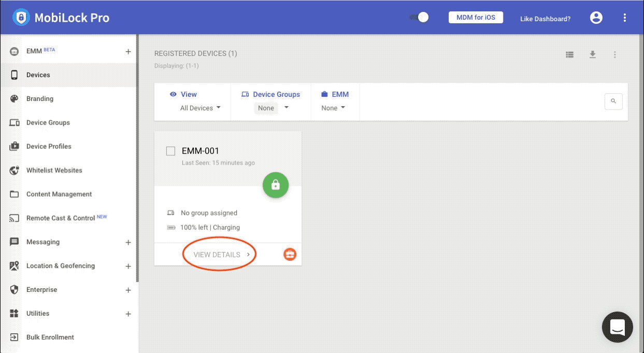Screen dimensions: 644x353
Task: Click the orange briefcase badge on EMM-001
Action: [x=290, y=254]
